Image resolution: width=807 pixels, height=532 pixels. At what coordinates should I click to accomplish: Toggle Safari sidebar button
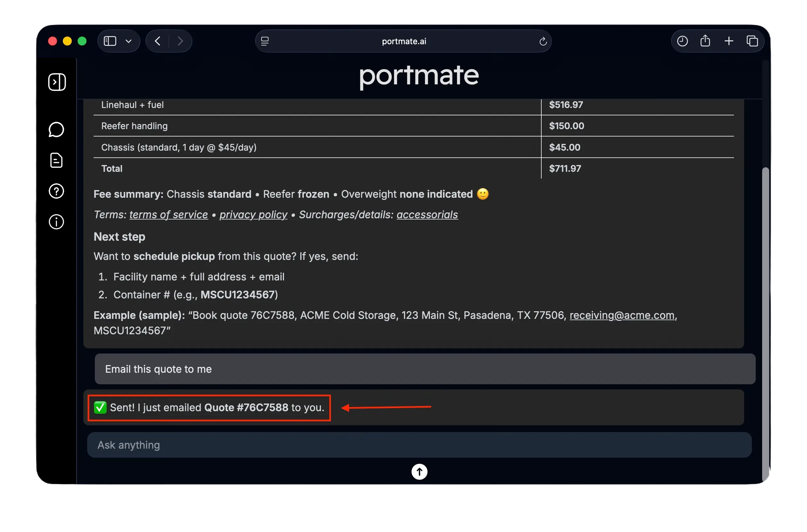coord(110,41)
